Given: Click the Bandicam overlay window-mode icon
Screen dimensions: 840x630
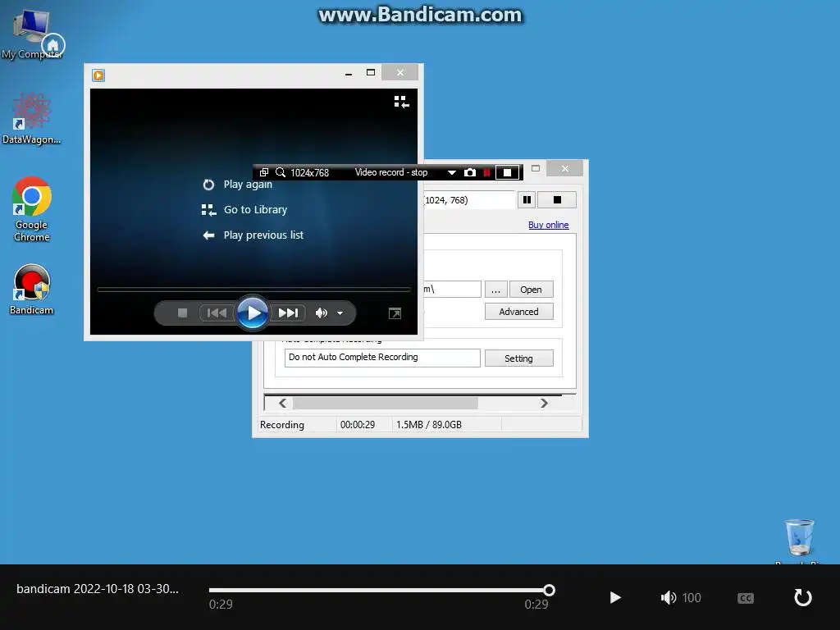Looking at the screenshot, I should [264, 172].
